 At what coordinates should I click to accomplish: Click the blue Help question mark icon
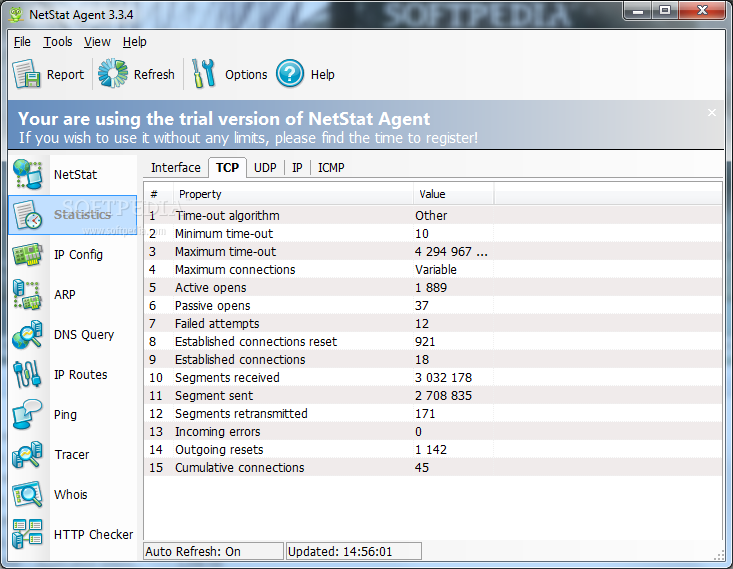click(289, 74)
